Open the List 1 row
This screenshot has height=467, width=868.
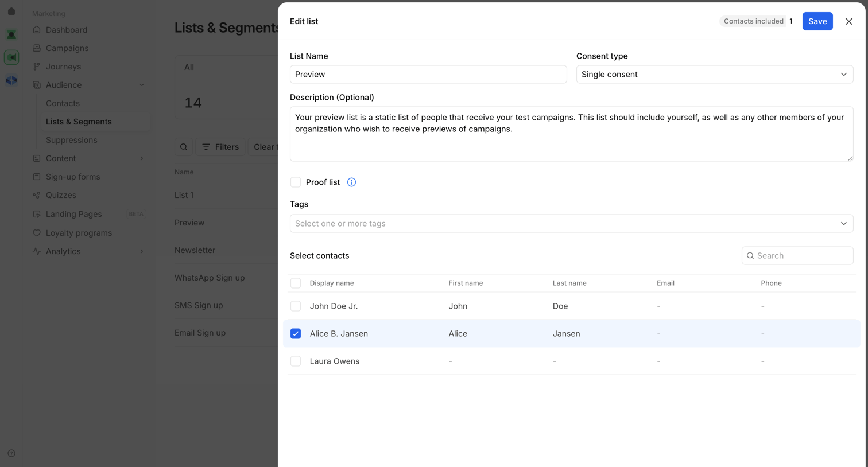click(184, 195)
